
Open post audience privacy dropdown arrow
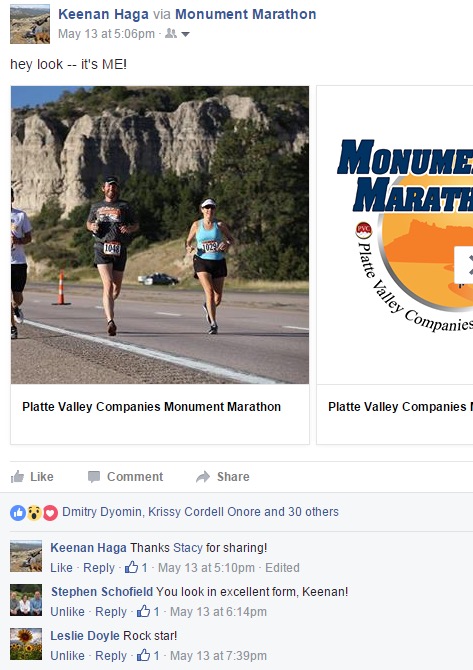tap(185, 34)
